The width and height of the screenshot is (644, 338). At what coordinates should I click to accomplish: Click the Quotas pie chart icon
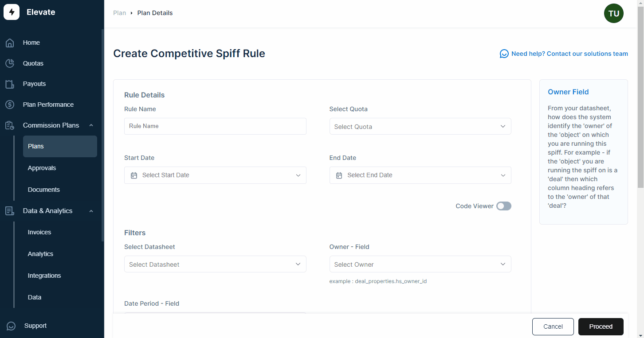point(10,63)
